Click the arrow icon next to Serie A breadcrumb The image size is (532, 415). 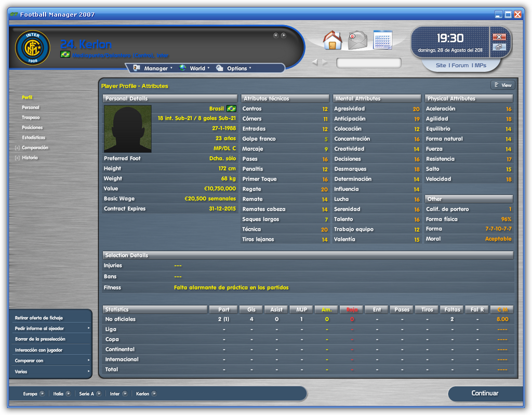(99, 394)
